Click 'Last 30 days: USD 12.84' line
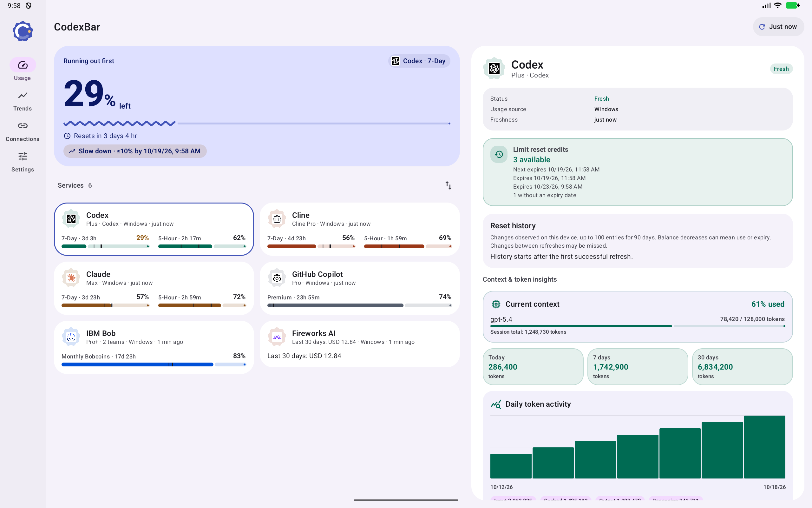The height and width of the screenshot is (508, 812). (x=304, y=356)
